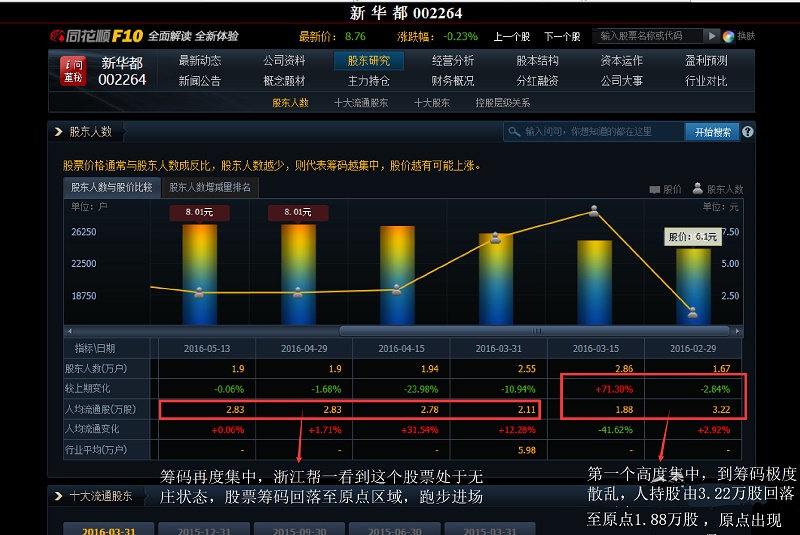Switch to 股东人数增减量排名 tab

(x=210, y=188)
